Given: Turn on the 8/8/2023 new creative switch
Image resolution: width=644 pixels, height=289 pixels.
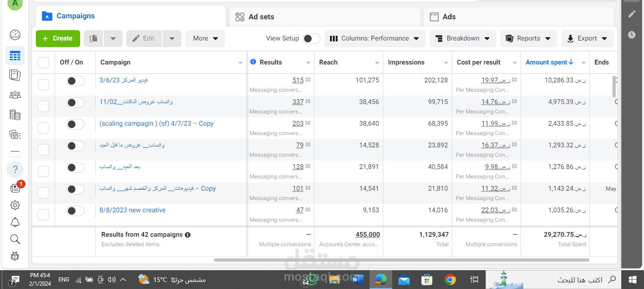Looking at the screenshot, I should point(75,211).
